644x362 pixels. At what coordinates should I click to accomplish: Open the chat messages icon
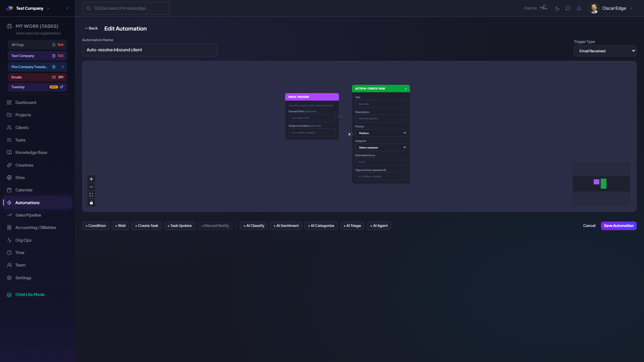pos(568,8)
